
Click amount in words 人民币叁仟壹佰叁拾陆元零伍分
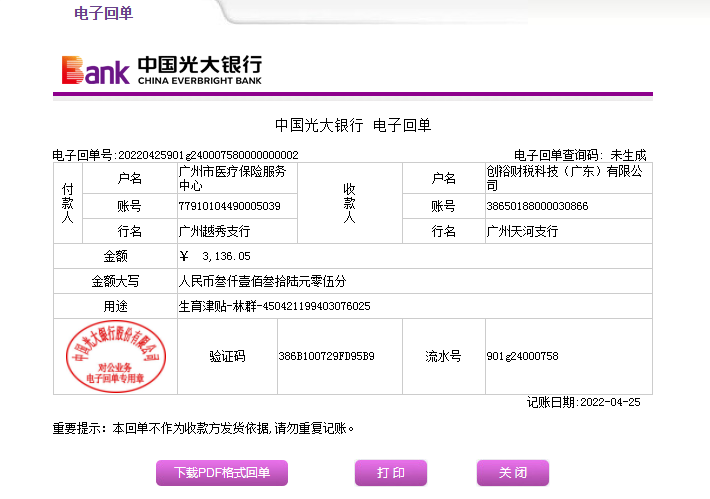click(x=262, y=281)
